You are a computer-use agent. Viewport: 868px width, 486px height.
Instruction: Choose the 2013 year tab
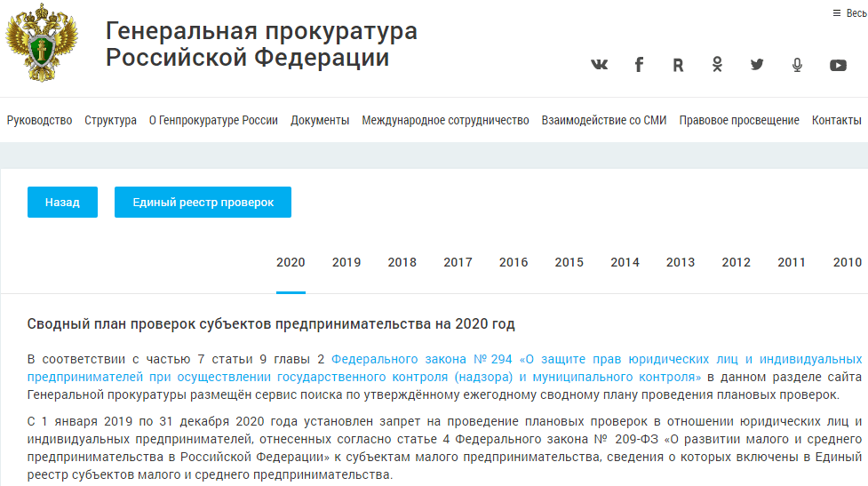pos(681,262)
